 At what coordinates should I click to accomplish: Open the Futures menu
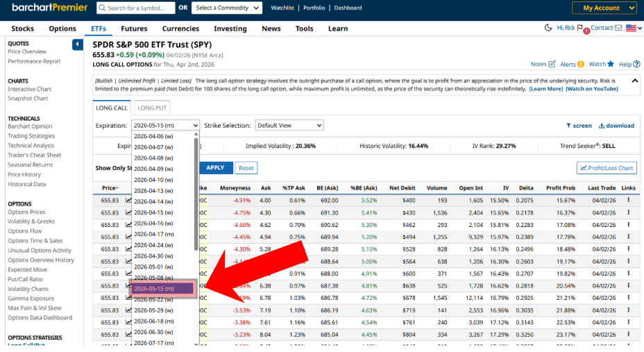click(134, 28)
